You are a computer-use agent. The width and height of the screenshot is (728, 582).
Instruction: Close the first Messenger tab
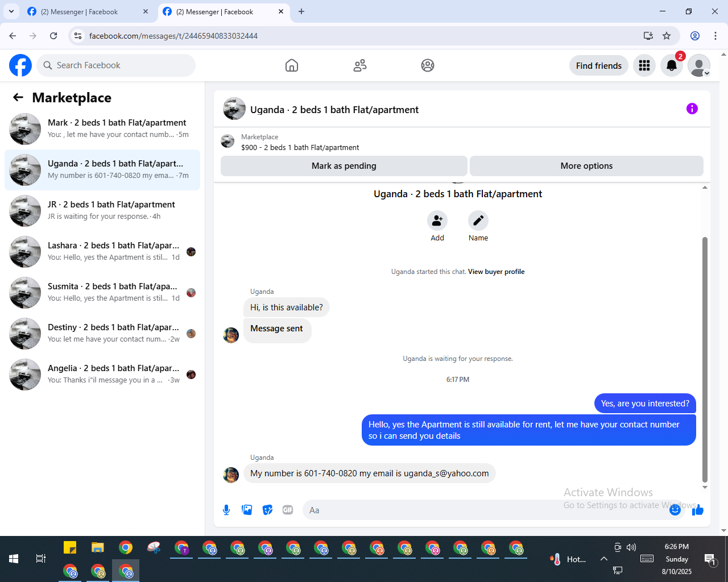click(x=146, y=11)
